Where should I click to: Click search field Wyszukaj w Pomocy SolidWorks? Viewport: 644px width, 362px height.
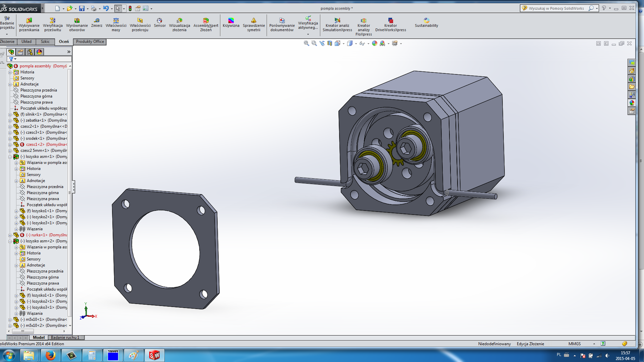point(556,8)
